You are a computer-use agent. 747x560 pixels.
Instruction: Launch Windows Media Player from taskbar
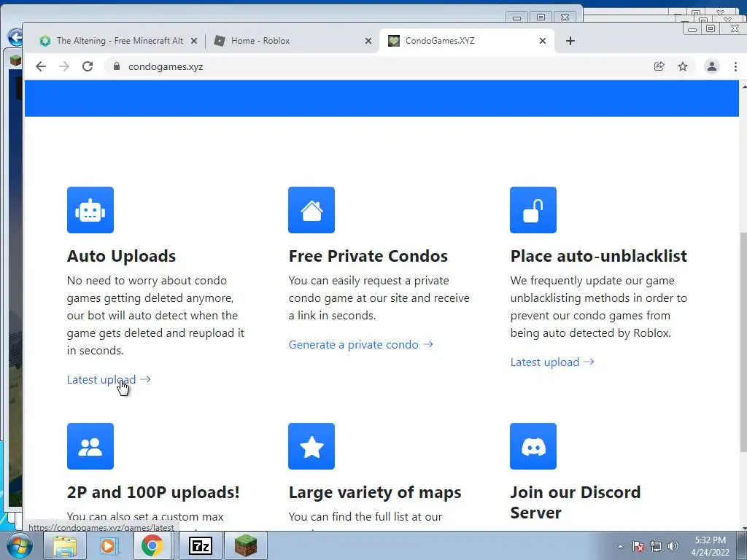(109, 545)
